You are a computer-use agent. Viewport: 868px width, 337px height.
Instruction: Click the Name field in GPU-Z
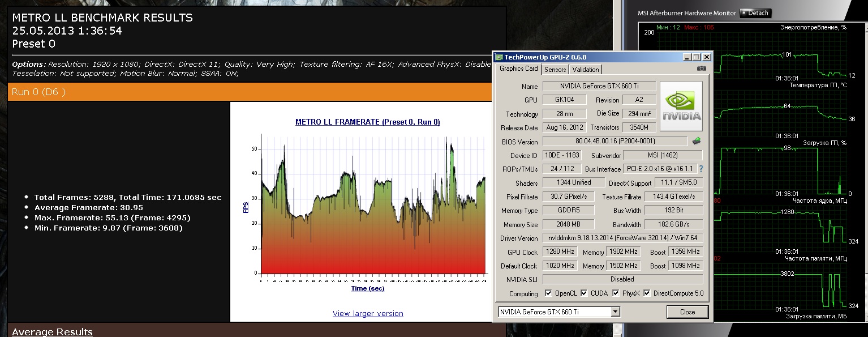(599, 86)
